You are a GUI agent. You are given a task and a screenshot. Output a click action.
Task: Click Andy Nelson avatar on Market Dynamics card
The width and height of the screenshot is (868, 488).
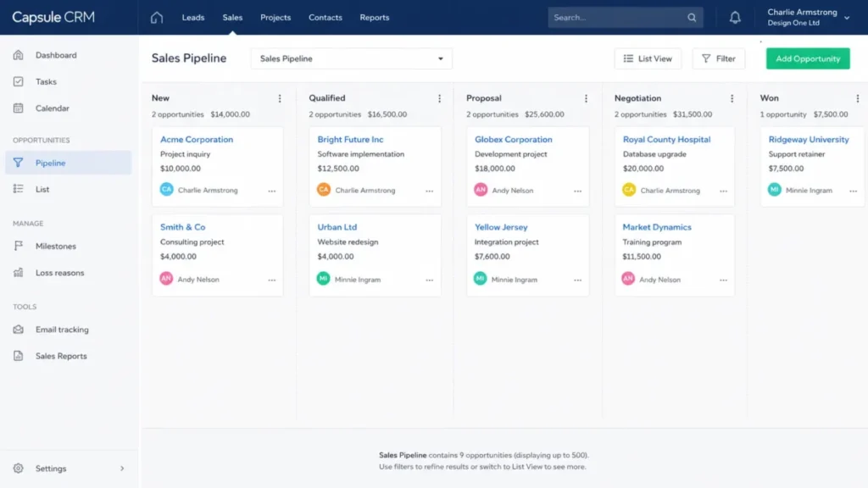628,278
